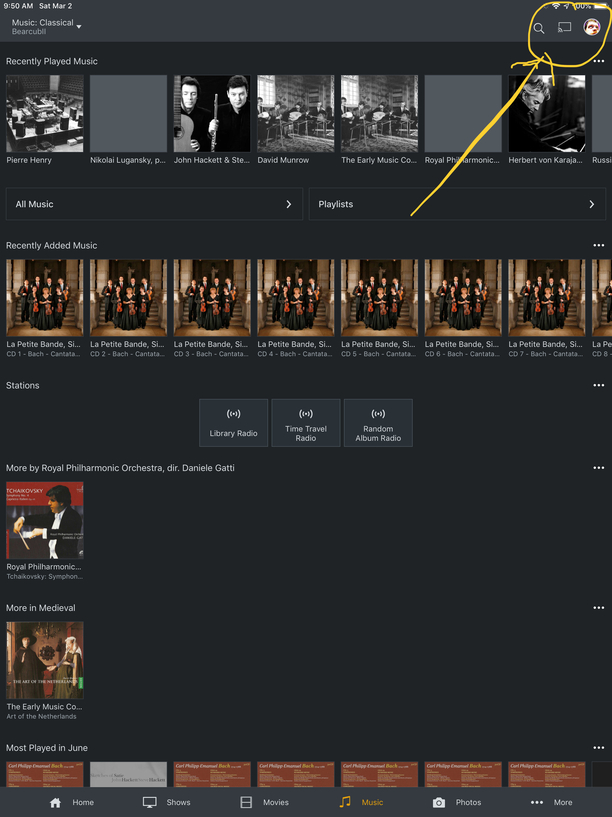Open the More tab
612x817 pixels.
point(552,802)
